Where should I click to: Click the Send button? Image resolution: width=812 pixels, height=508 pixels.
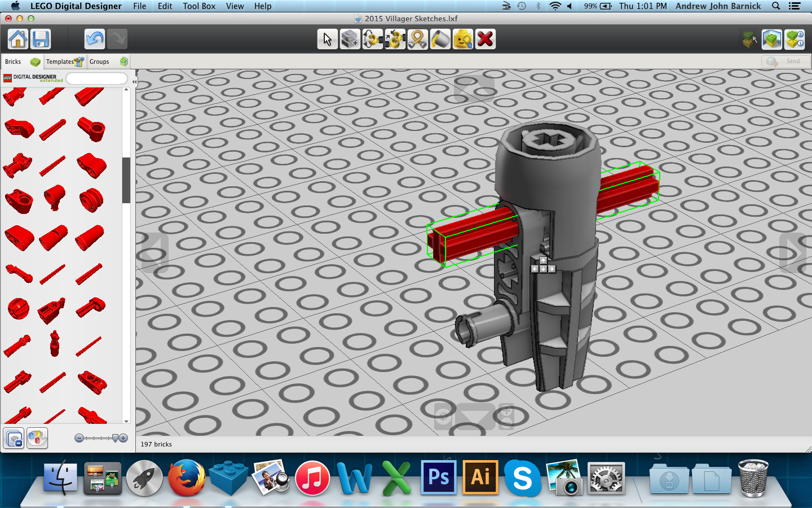(786, 61)
